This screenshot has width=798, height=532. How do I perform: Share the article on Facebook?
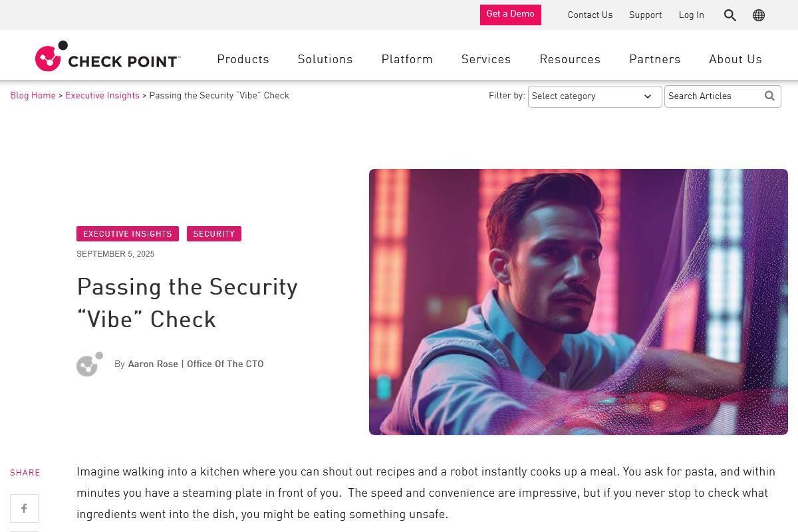[24, 508]
